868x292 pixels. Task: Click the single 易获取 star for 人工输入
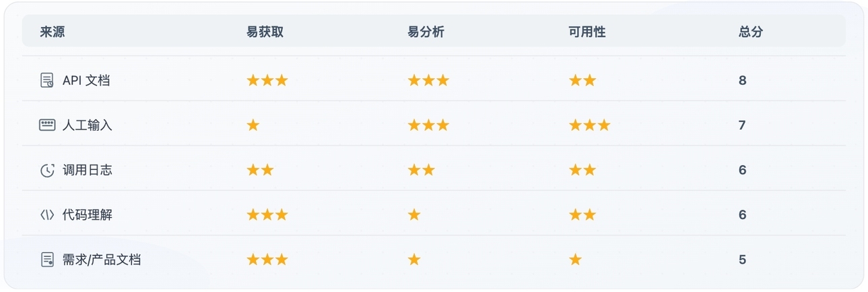click(x=253, y=125)
